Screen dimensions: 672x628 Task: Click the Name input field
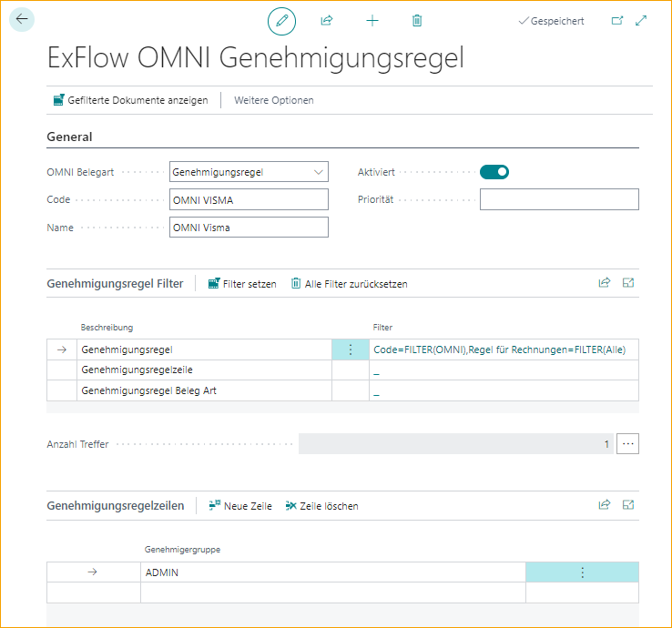pos(249,227)
